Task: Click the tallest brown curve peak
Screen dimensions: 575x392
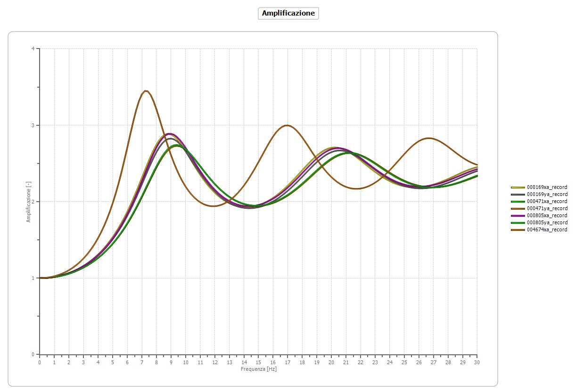Action: [x=146, y=90]
